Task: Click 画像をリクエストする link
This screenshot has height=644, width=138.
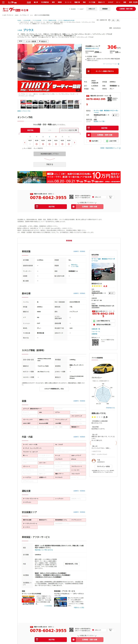Action: (x=24, y=111)
